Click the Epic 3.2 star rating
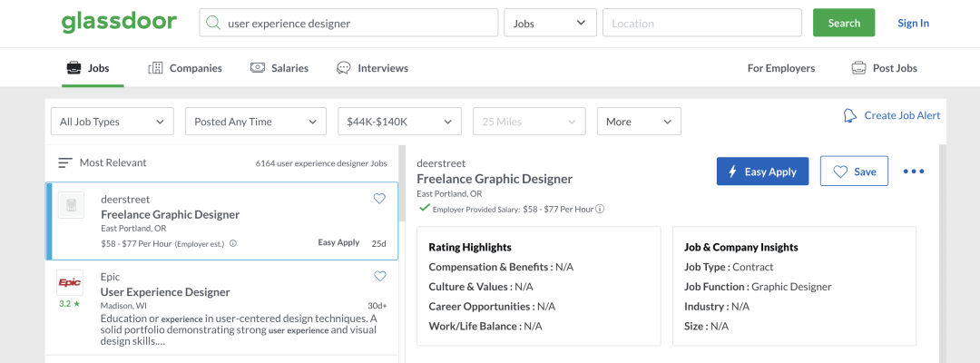 coord(69,304)
